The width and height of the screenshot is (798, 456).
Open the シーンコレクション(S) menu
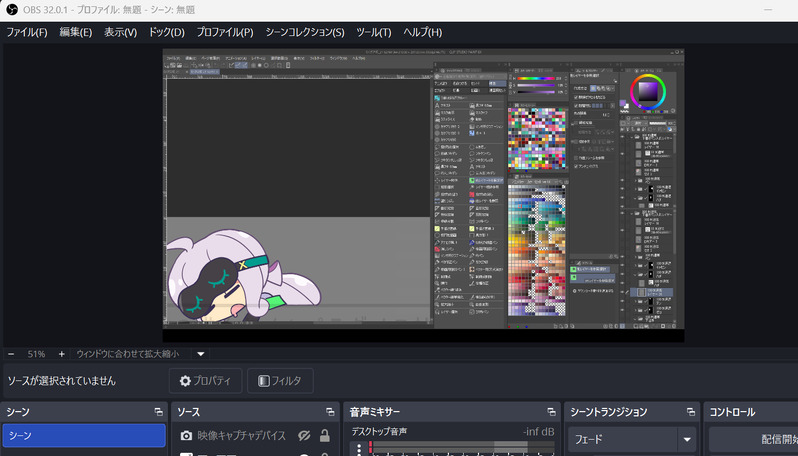[305, 32]
